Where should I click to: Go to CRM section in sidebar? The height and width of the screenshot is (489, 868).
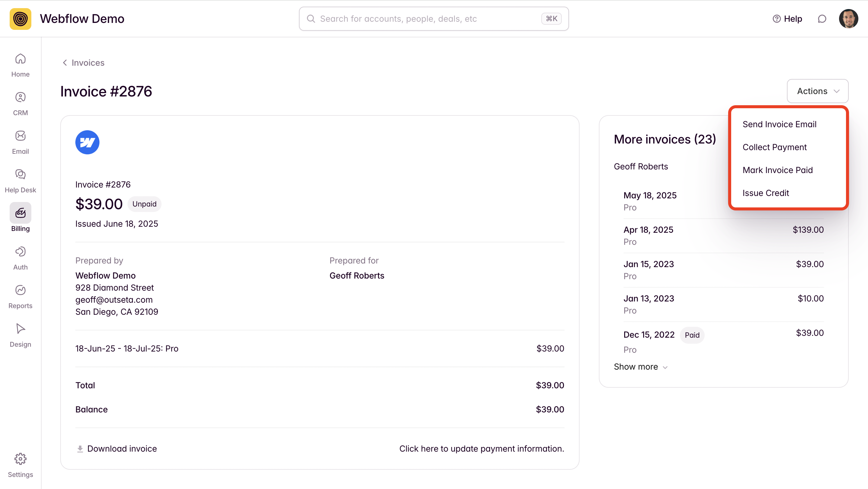(20, 103)
